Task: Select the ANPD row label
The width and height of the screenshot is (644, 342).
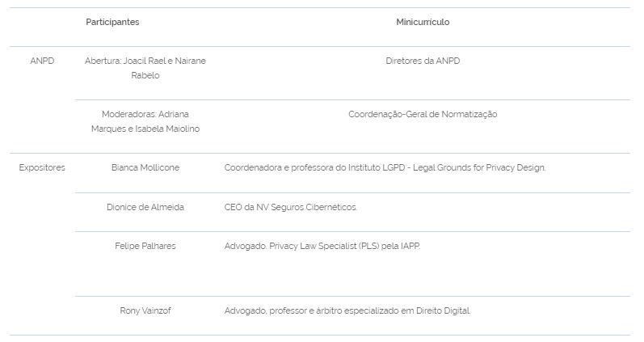Action: (x=42, y=61)
